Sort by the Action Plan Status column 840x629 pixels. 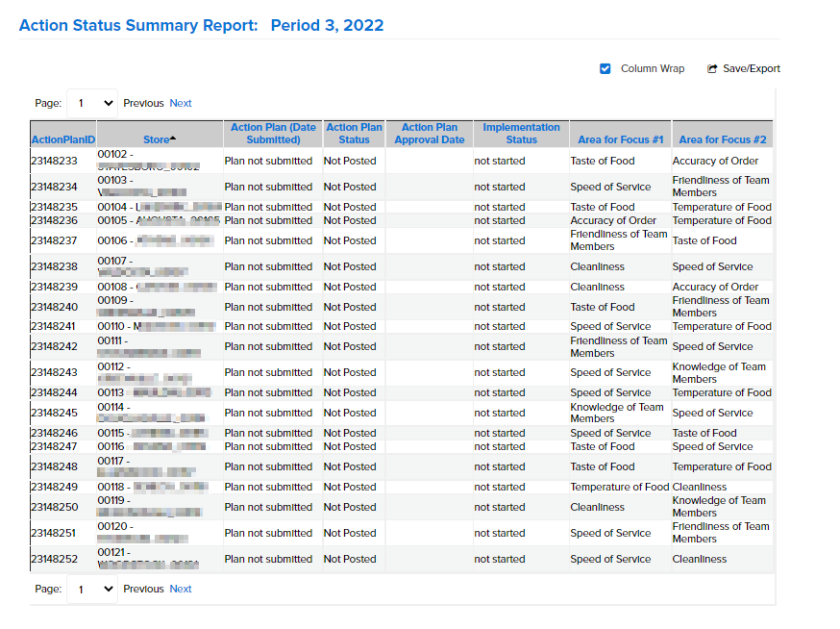pyautogui.click(x=354, y=132)
